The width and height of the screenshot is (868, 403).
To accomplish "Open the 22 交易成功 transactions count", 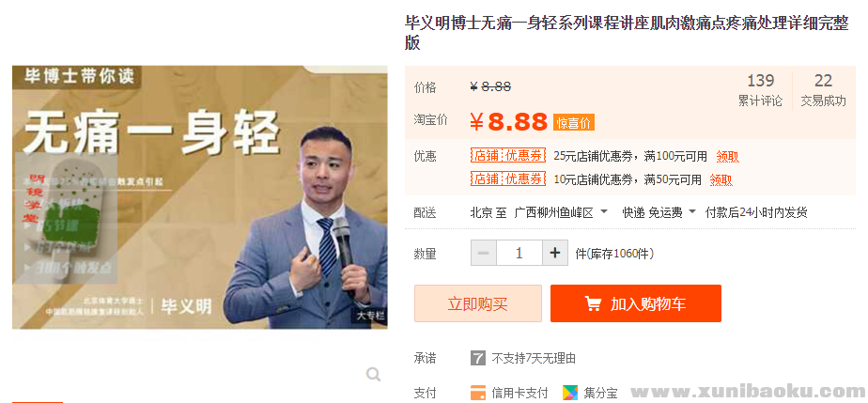I will [823, 90].
